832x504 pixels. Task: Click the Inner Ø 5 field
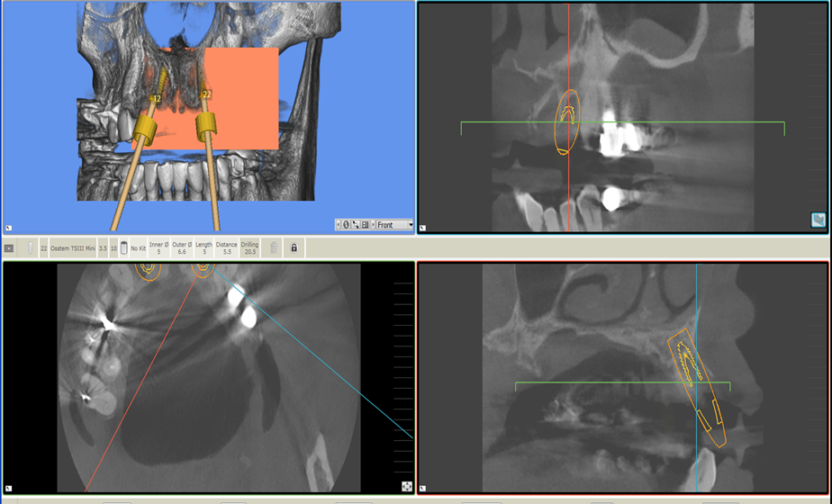158,247
